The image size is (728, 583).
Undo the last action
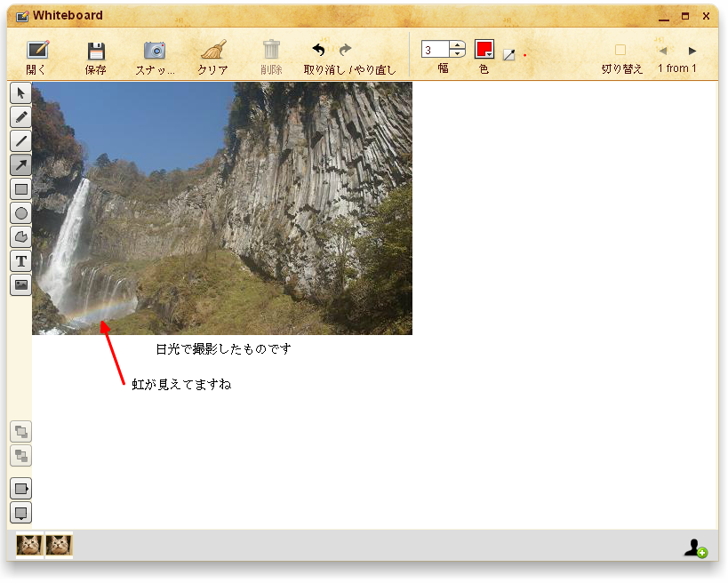tap(318, 49)
